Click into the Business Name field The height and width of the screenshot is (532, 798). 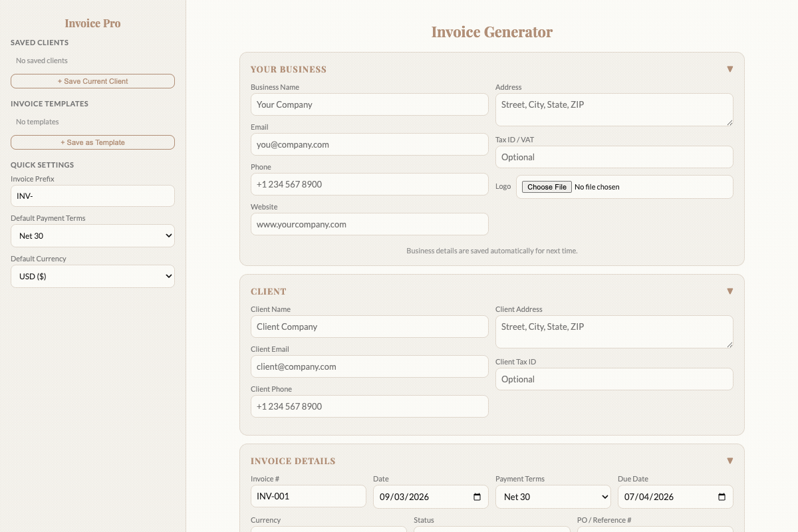click(x=369, y=104)
